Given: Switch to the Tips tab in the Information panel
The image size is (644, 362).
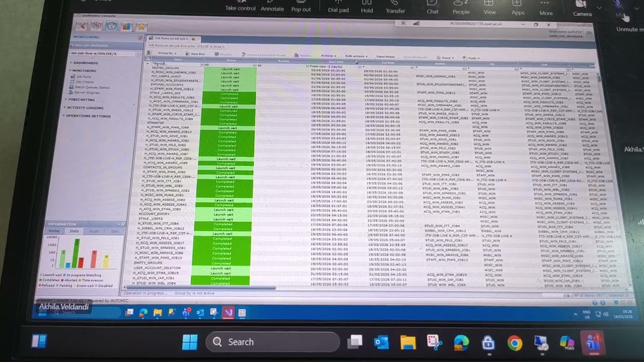Looking at the screenshot, I should point(114,231).
